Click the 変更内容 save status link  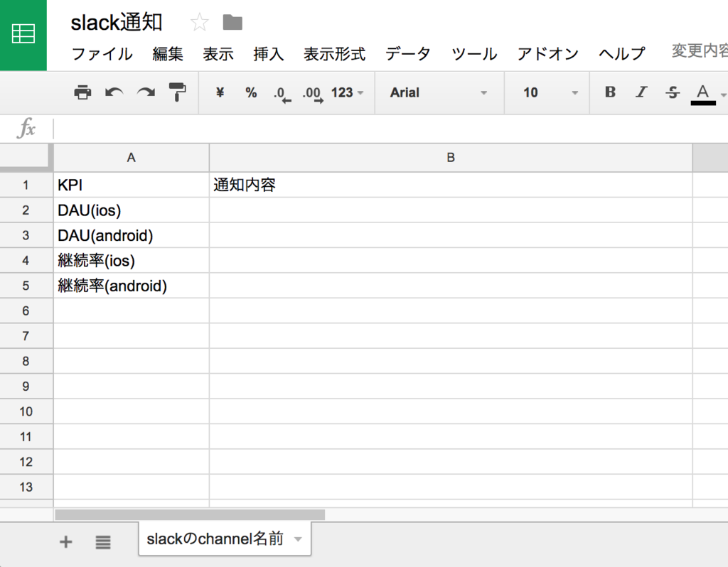700,50
